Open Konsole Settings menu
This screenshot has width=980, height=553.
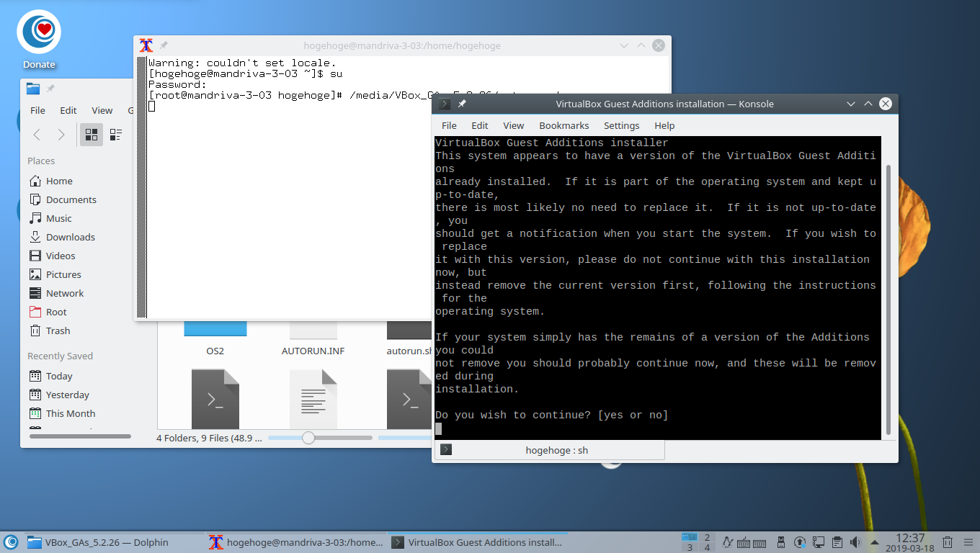click(x=621, y=125)
